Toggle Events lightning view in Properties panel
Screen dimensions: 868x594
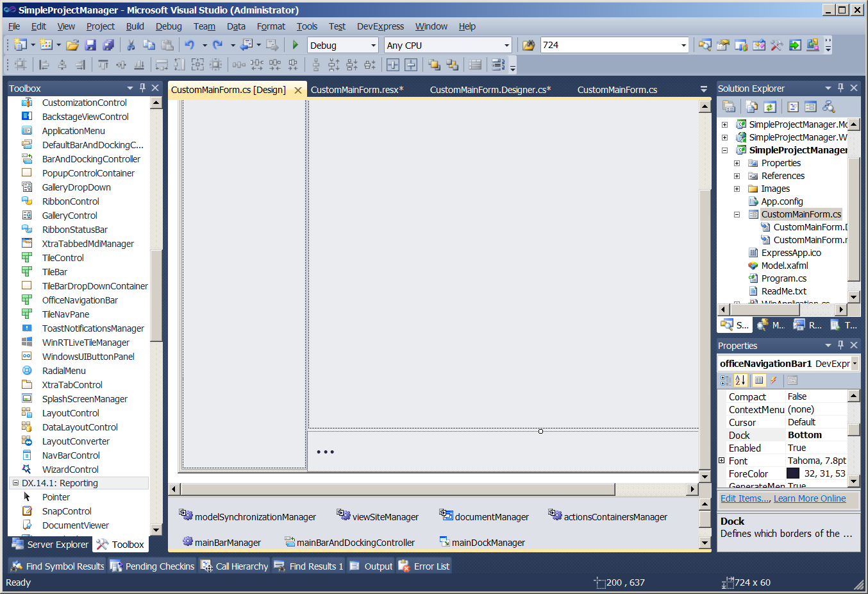[x=774, y=380]
